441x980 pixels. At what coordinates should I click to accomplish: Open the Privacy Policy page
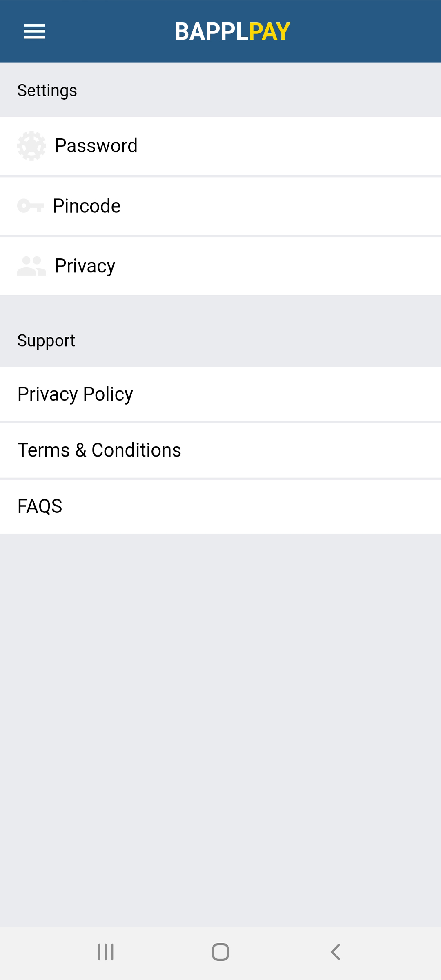pos(75,394)
